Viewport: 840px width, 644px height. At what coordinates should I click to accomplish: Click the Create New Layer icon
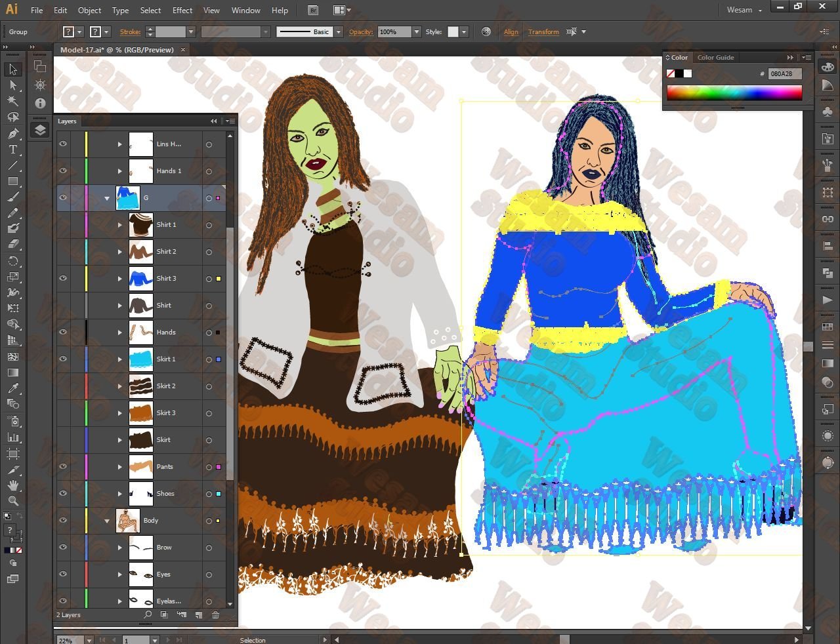tap(199, 615)
